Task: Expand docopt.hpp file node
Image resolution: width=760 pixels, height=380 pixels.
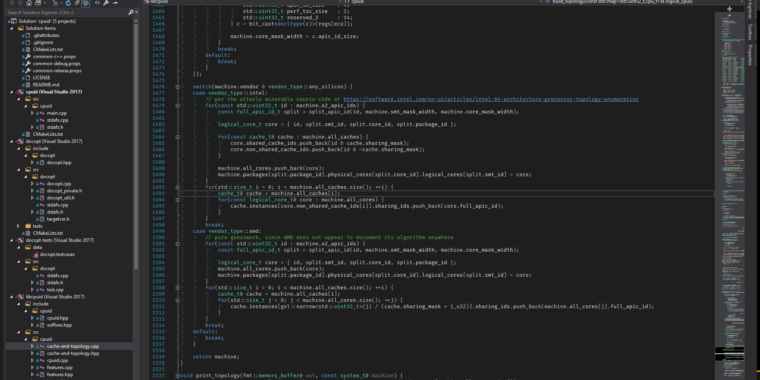Action: pyautogui.click(x=32, y=162)
